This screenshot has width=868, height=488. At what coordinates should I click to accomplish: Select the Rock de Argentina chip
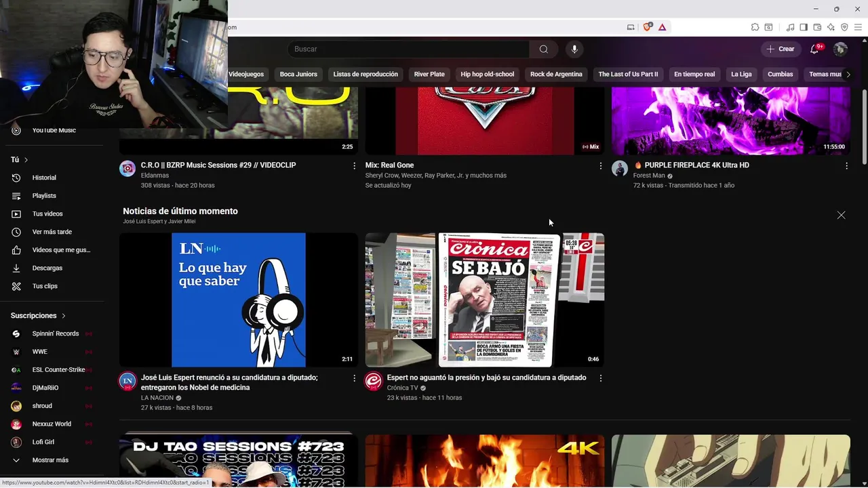pos(556,74)
